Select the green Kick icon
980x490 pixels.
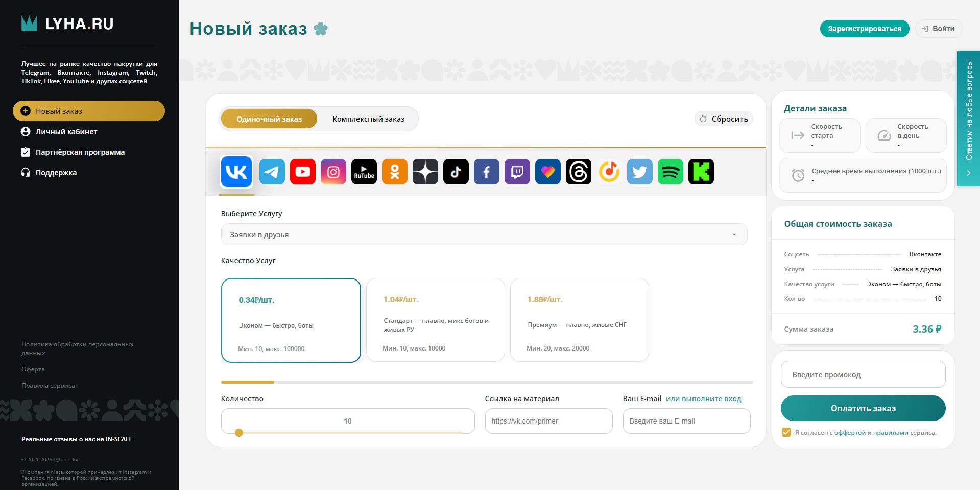coord(701,172)
